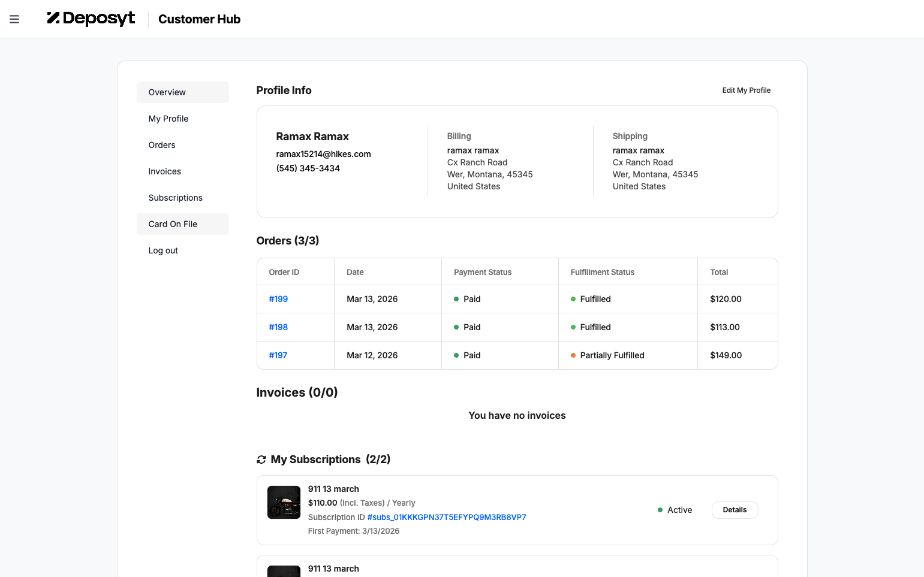The width and height of the screenshot is (924, 577).
Task: Click the $113.00 order total
Action: coord(725,327)
